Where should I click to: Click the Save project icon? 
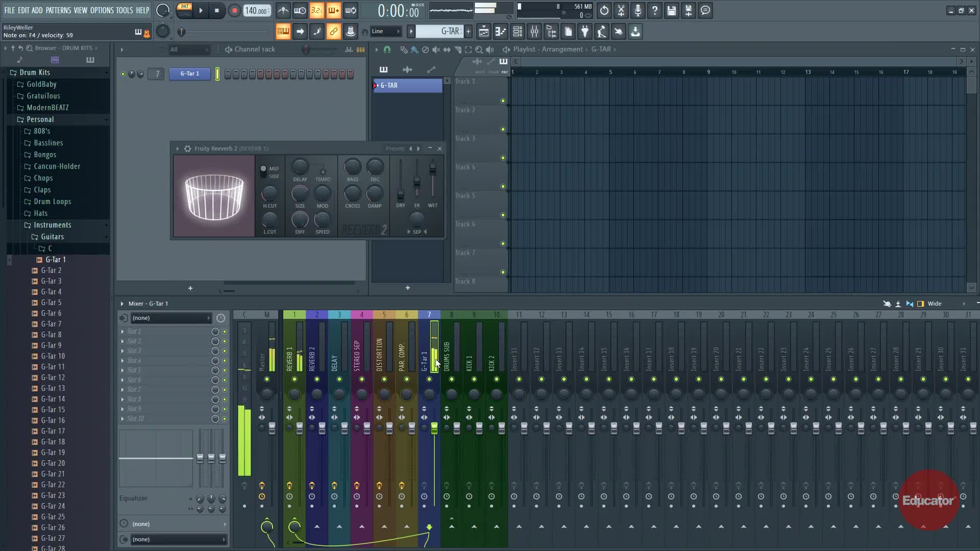(672, 11)
